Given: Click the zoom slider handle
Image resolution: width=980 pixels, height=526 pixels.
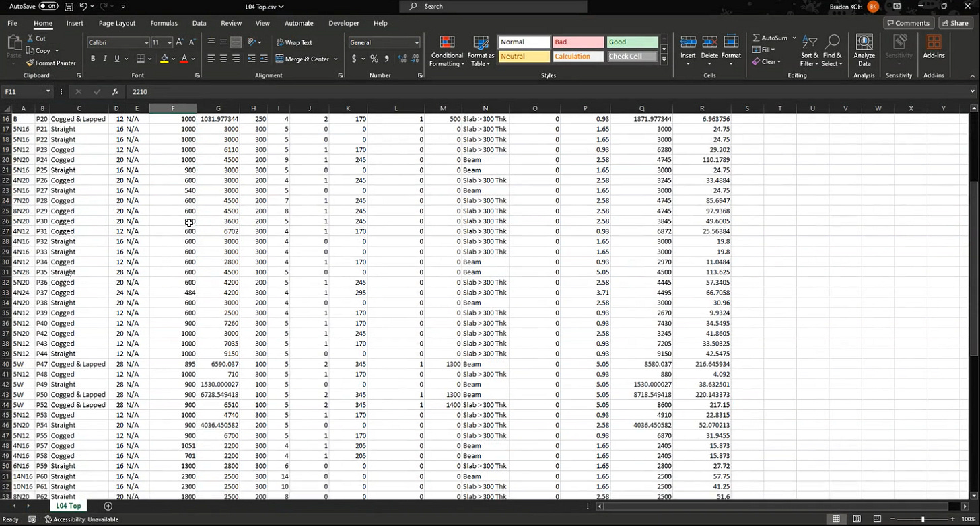Looking at the screenshot, I should 923,519.
